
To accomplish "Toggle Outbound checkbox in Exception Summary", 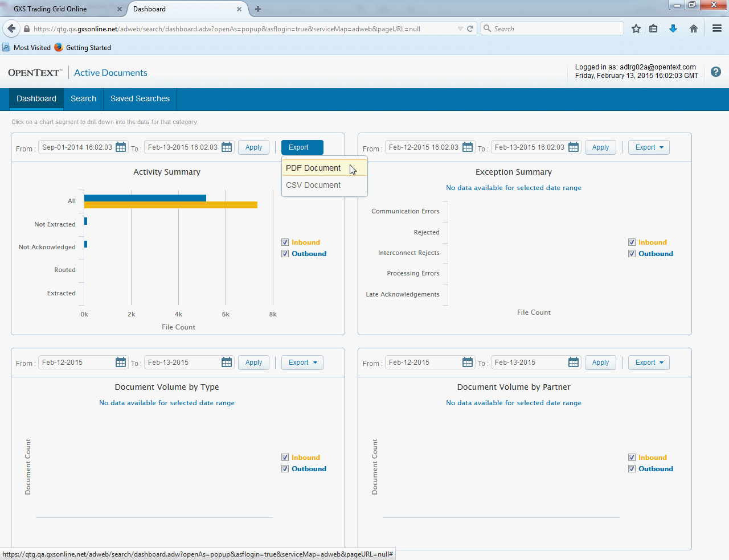I will tap(632, 254).
